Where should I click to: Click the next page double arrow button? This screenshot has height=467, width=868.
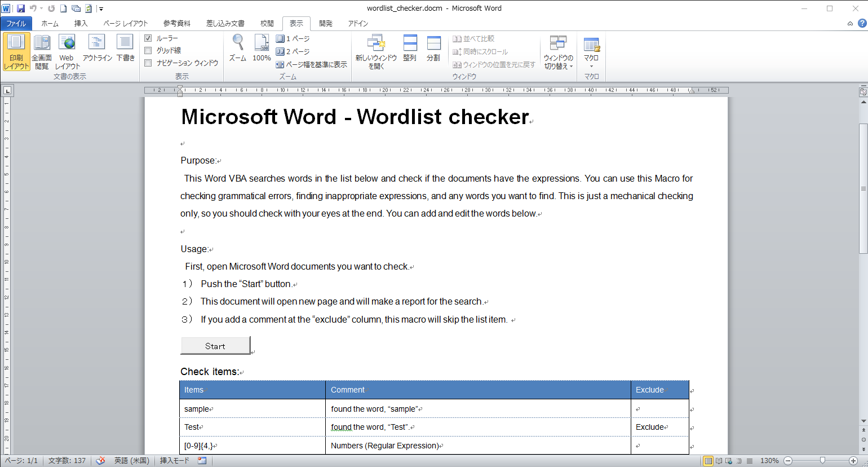pos(863,449)
